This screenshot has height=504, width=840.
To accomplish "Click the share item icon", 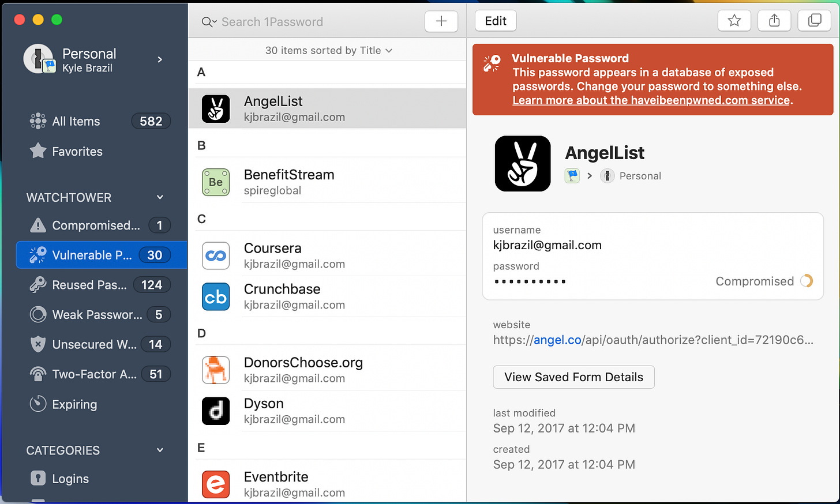I will tap(774, 21).
